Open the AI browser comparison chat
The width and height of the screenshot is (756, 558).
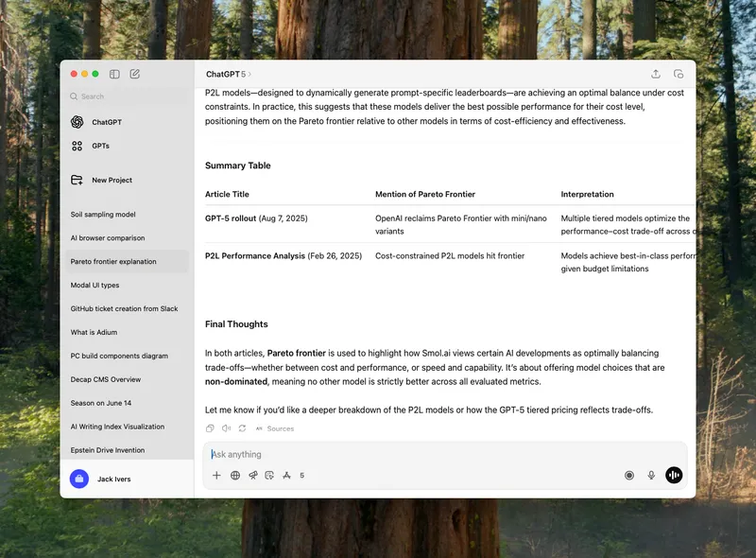tap(108, 238)
